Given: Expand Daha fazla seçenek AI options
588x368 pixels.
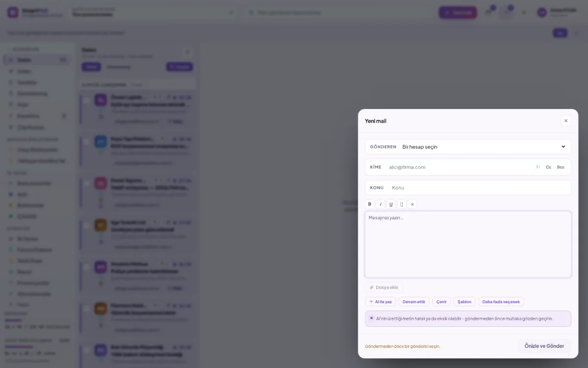Looking at the screenshot, I should pyautogui.click(x=501, y=302).
